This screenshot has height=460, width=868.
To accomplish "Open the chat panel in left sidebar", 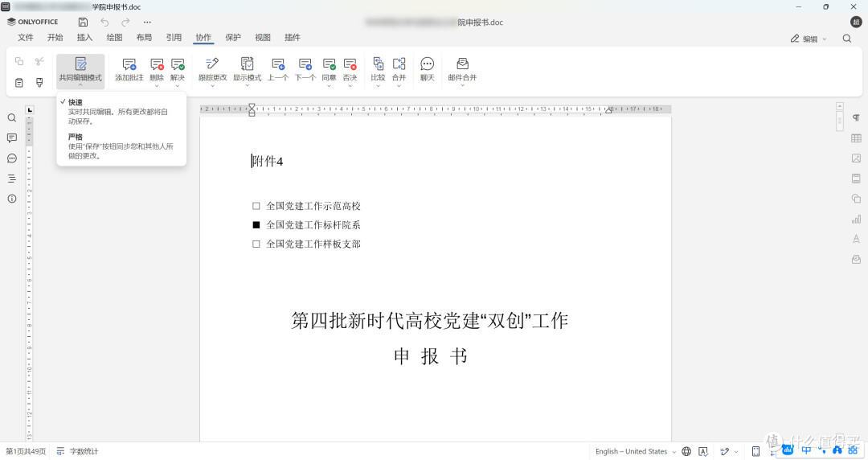I will pos(11,158).
